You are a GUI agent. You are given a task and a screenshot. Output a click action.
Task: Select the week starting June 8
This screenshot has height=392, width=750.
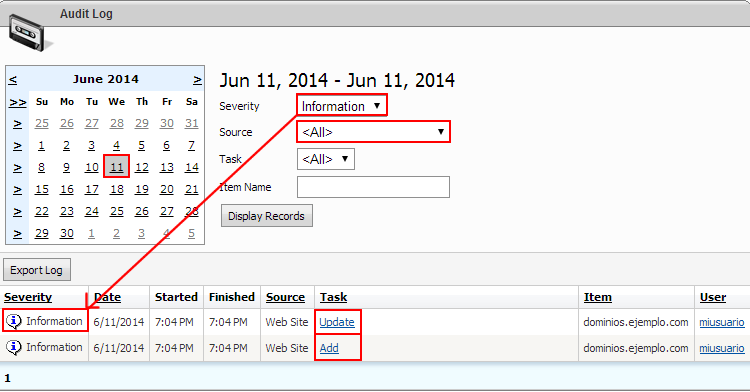click(x=18, y=168)
